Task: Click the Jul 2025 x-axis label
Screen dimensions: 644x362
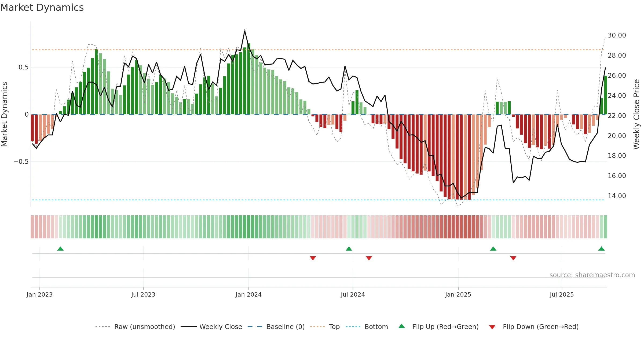Action: [562, 294]
